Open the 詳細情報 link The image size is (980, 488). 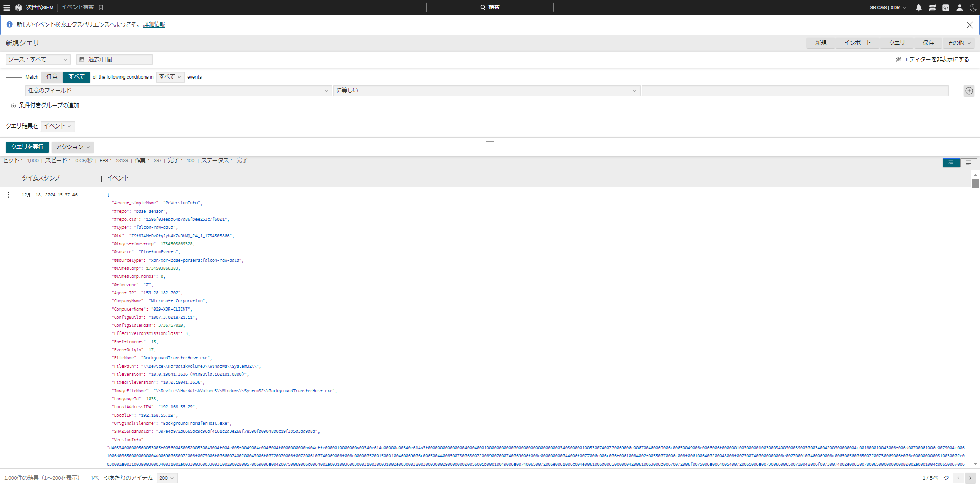(154, 24)
